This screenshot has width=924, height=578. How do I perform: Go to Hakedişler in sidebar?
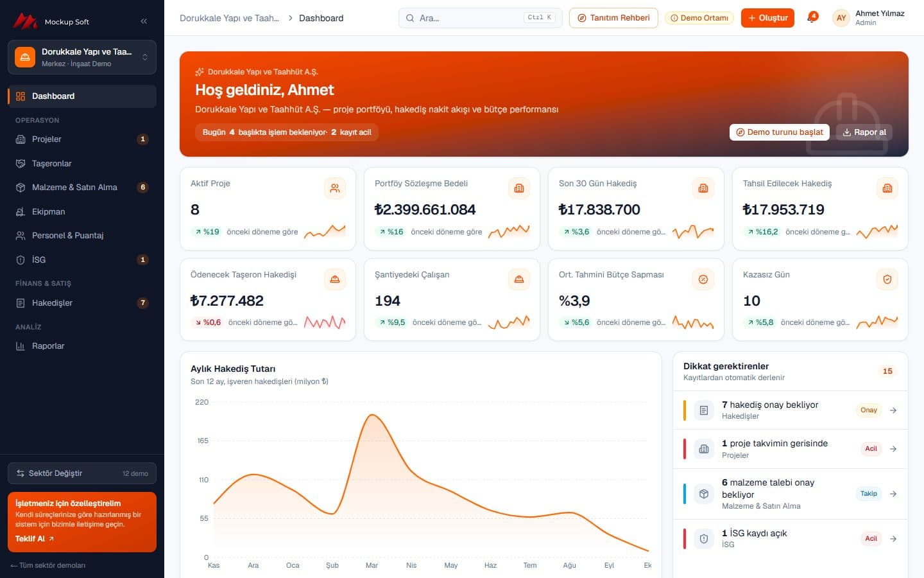point(82,303)
